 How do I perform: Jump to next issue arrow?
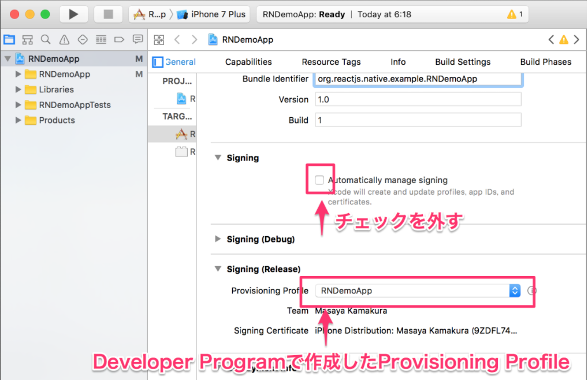(577, 39)
